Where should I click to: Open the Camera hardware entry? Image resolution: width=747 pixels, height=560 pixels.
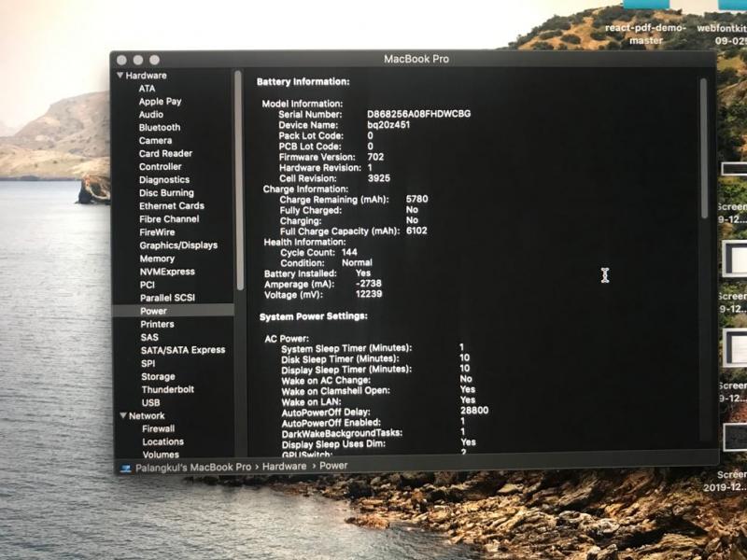pyautogui.click(x=155, y=141)
